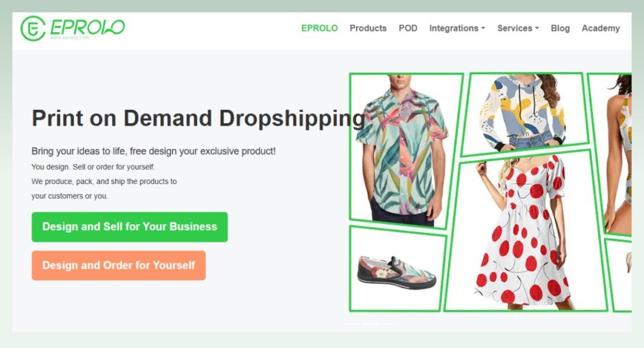Click Design and Order for Yourself button

click(119, 266)
